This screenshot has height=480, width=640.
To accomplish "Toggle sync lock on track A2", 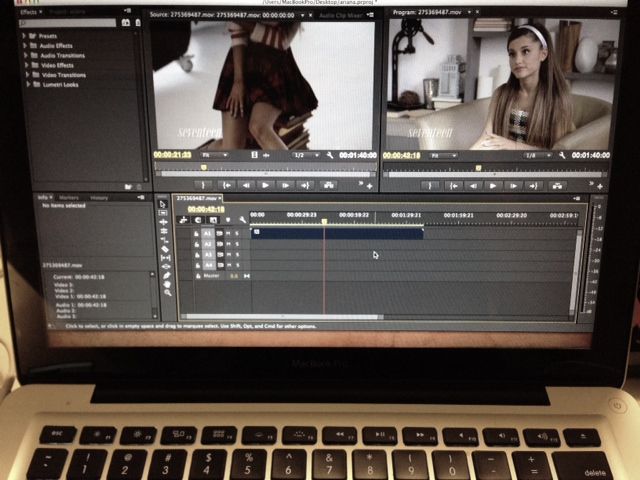I will tap(220, 244).
